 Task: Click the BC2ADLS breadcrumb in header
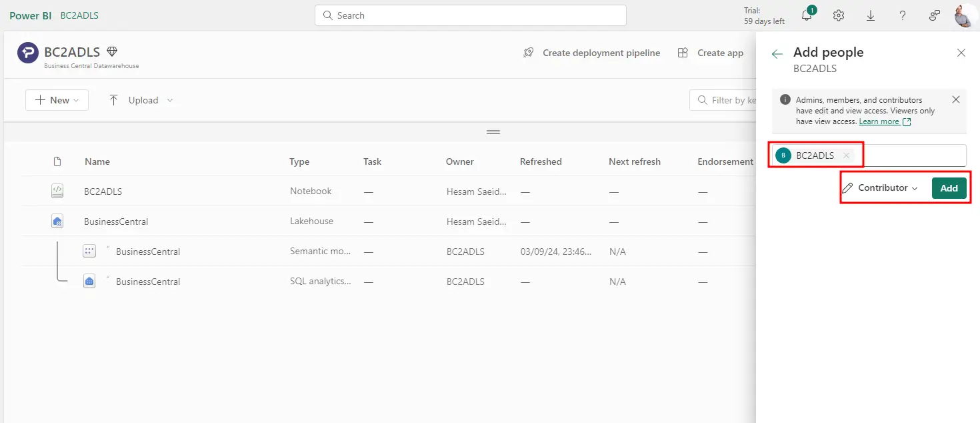coord(79,15)
